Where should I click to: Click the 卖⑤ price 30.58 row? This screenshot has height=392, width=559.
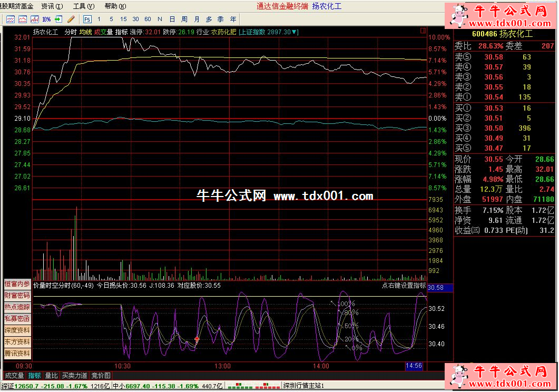click(504, 57)
